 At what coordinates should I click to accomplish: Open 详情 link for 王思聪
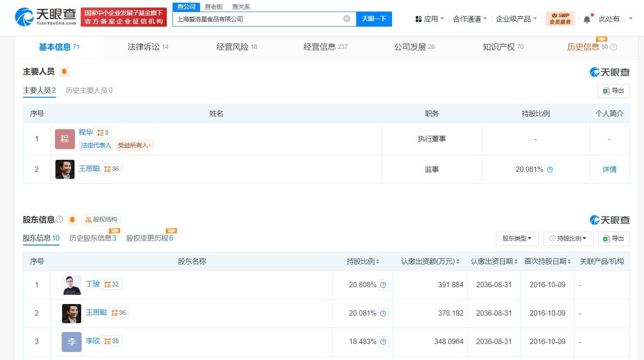(x=609, y=170)
